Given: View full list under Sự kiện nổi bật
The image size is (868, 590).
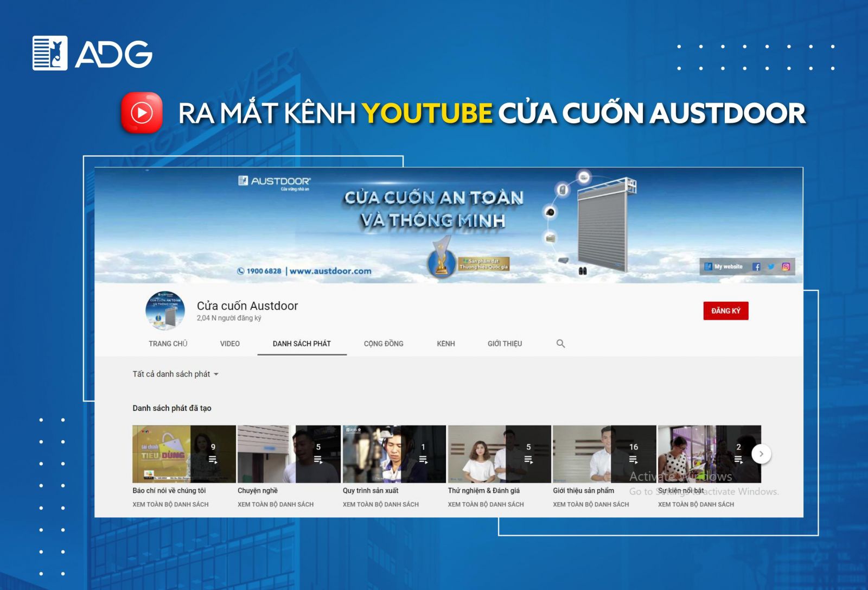Looking at the screenshot, I should tap(696, 504).
